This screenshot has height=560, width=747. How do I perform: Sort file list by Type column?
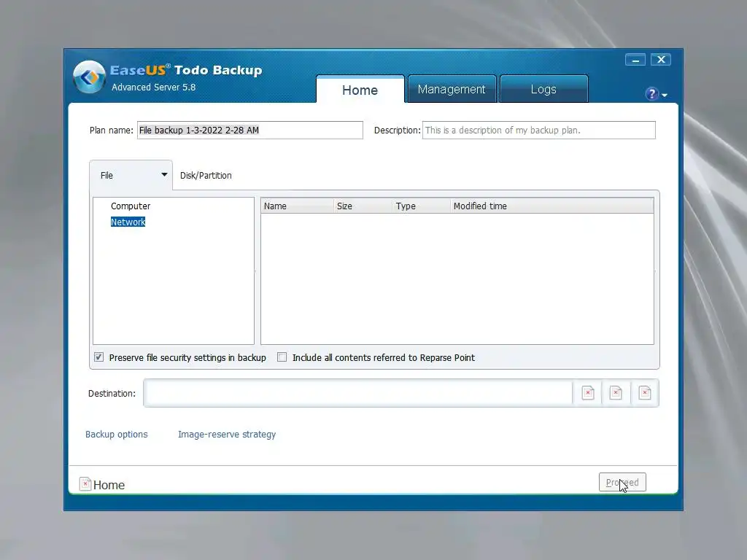[x=422, y=206]
